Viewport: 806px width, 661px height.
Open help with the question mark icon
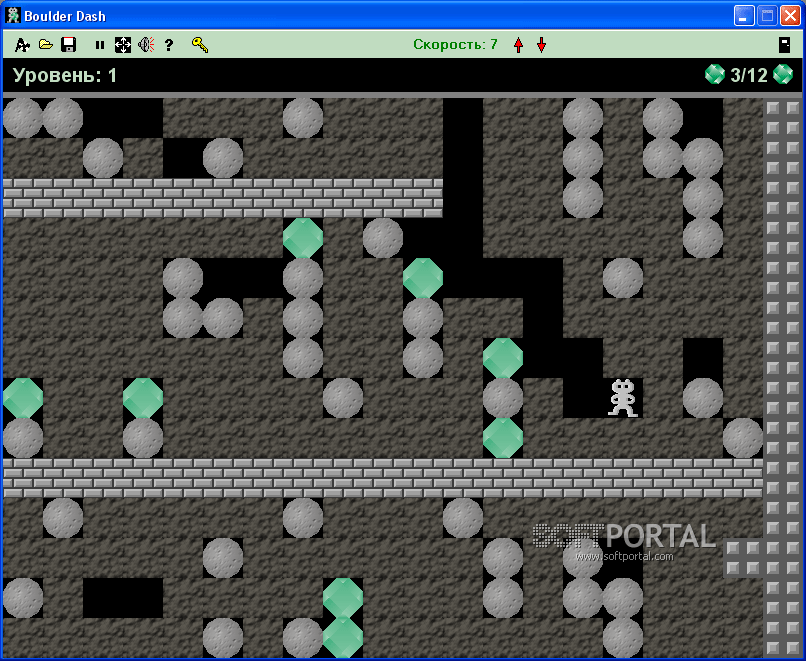point(169,45)
